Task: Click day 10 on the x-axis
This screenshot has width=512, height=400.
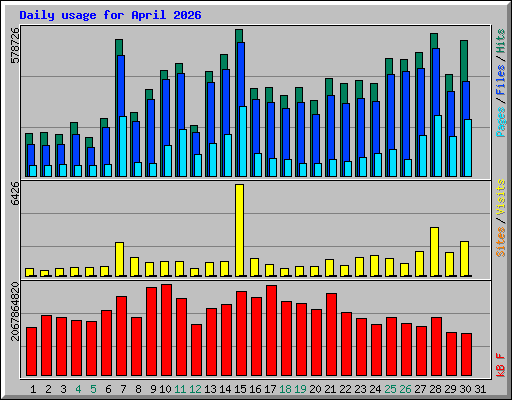Action: (x=165, y=389)
